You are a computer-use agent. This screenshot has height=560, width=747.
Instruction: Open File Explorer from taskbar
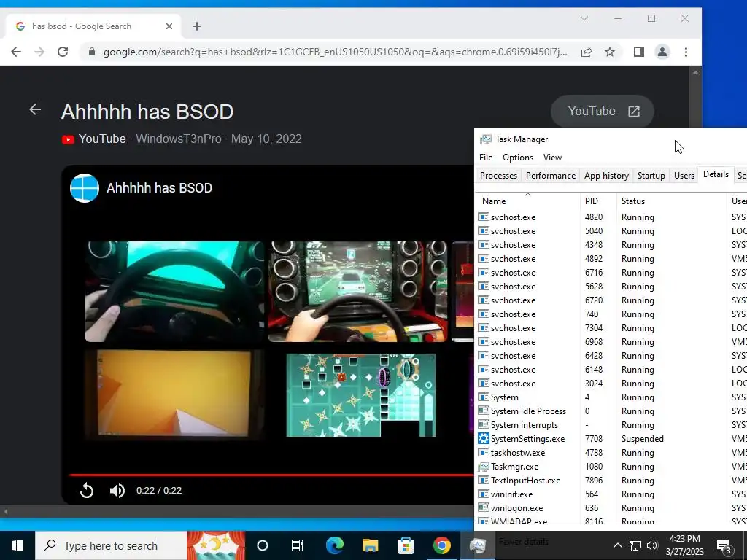click(x=370, y=545)
